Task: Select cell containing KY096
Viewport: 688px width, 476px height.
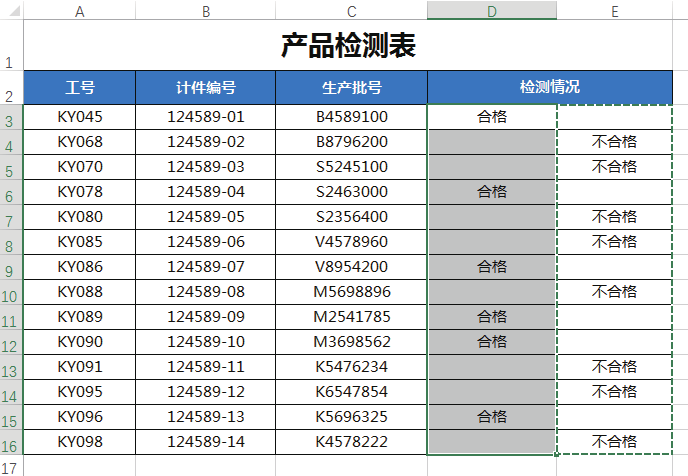Action: [79, 417]
